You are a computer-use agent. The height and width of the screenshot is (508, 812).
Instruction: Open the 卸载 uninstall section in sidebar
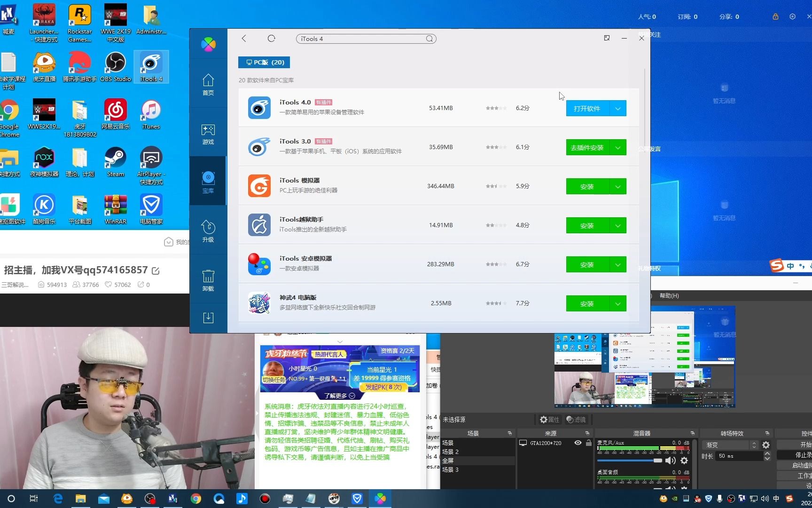click(x=208, y=280)
